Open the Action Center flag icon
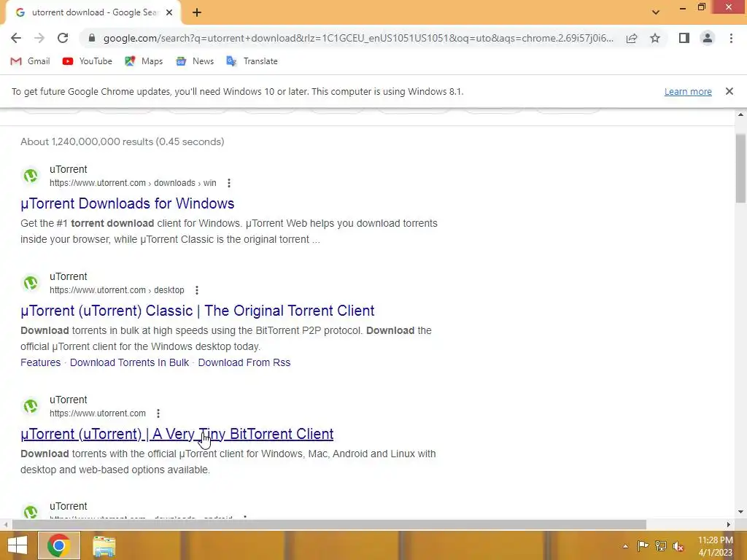The image size is (747, 560). (x=643, y=545)
